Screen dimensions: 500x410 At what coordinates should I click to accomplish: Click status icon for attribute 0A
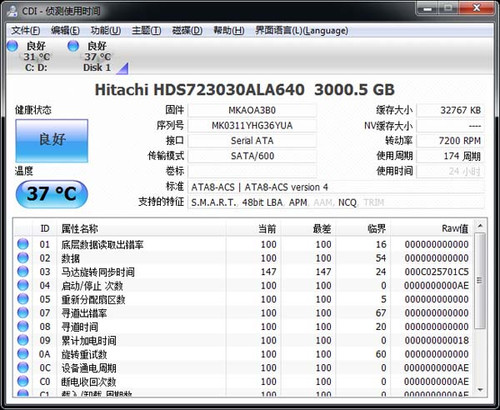[23, 354]
